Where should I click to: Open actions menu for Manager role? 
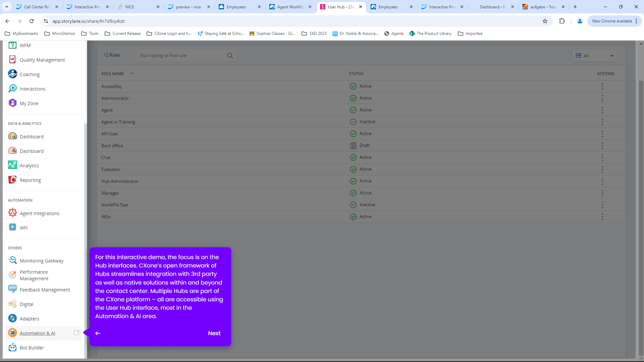602,193
